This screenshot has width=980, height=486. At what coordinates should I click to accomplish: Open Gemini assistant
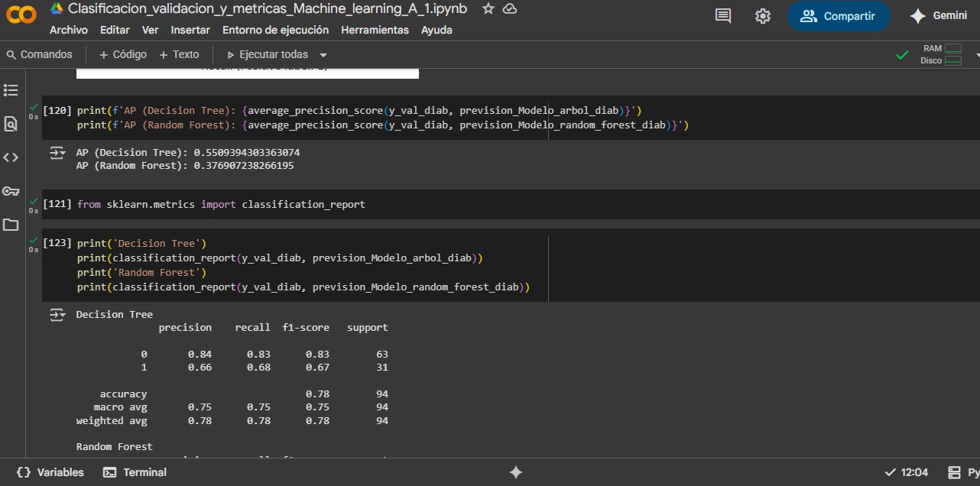[939, 16]
